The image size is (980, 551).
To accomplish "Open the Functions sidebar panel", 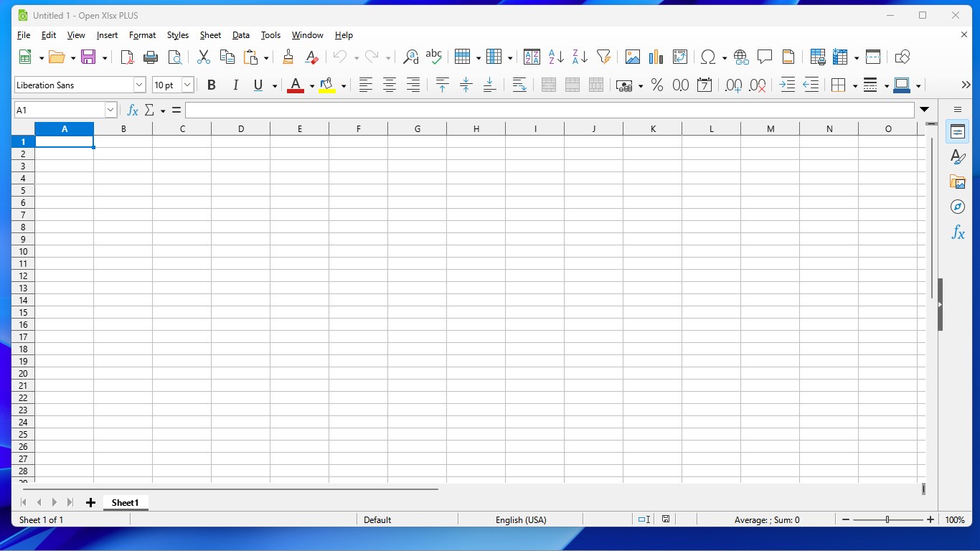I will coord(958,232).
